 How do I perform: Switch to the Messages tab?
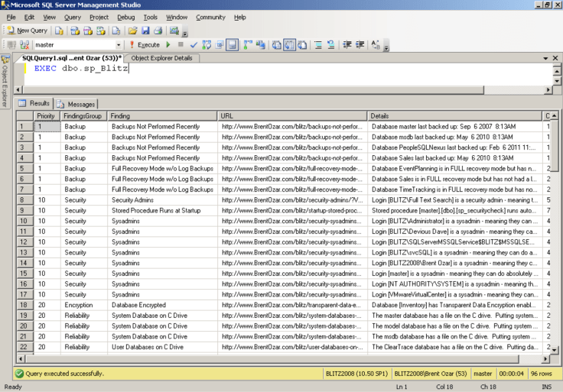pyautogui.click(x=76, y=104)
